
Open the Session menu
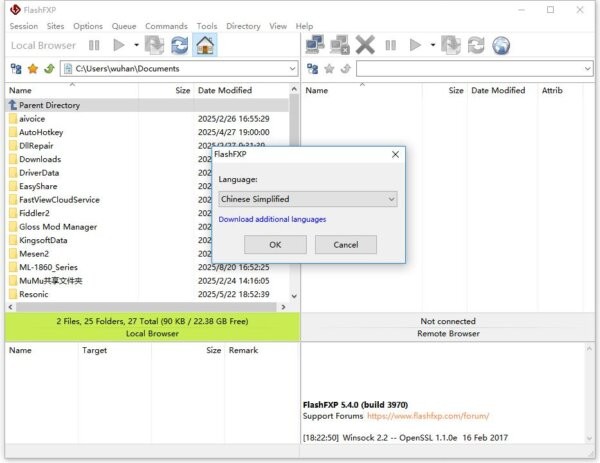pyautogui.click(x=24, y=26)
